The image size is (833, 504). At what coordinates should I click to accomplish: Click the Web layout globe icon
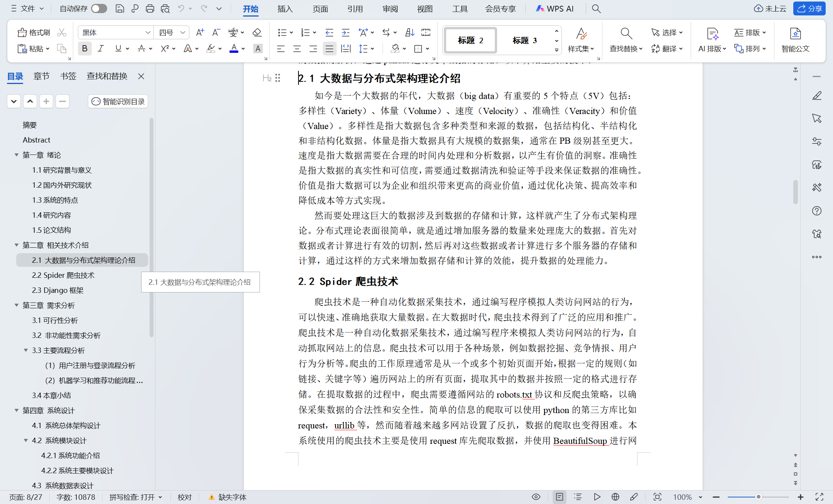click(615, 497)
